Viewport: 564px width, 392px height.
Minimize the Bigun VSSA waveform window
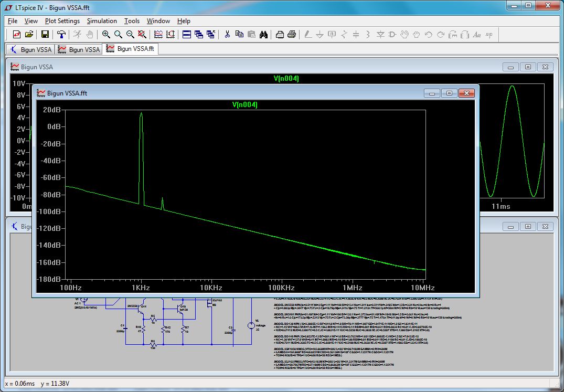[x=510, y=67]
